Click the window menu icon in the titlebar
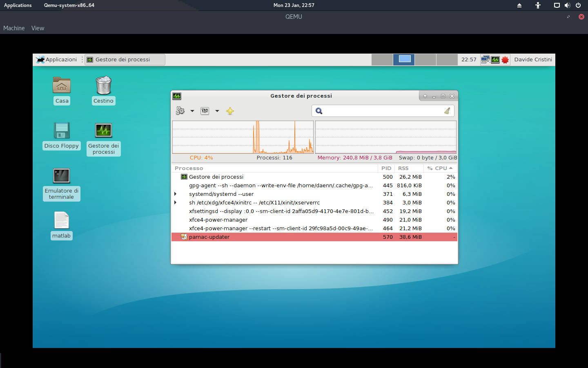 click(x=177, y=96)
